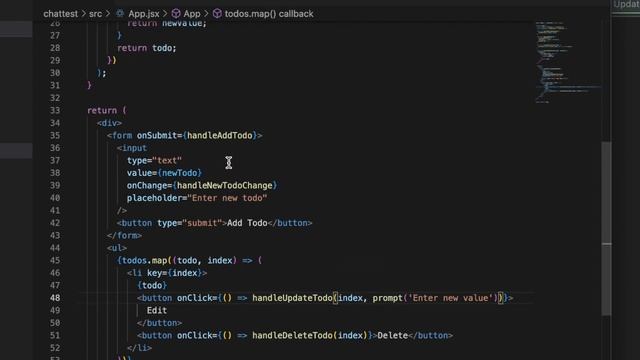Expand breadcrumb chevron after src
The width and height of the screenshot is (640, 360).
108,13
